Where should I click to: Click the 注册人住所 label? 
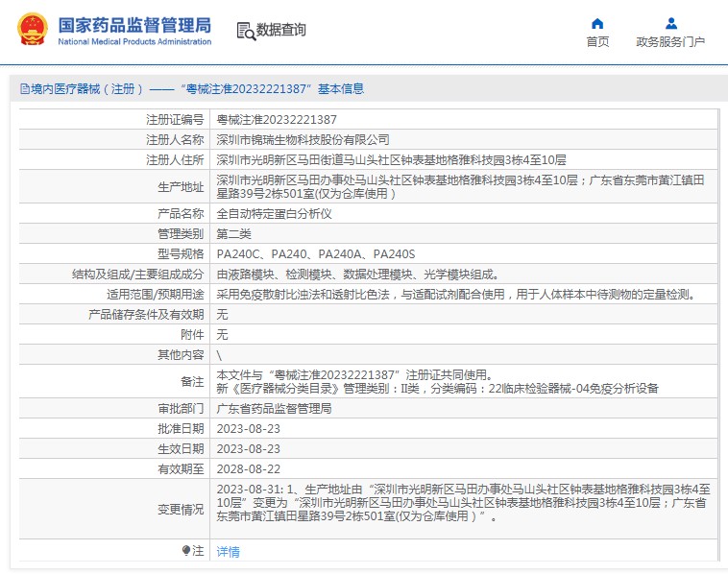point(175,160)
